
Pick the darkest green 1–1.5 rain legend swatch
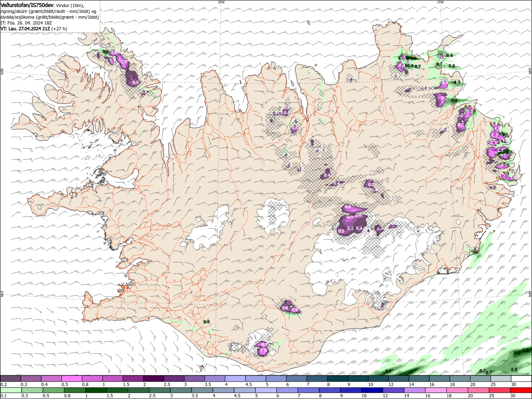(x=96, y=390)
